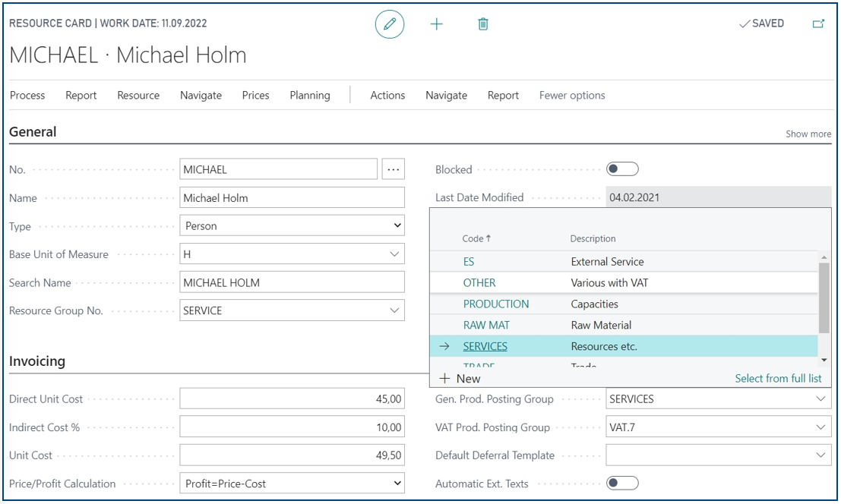Toggle the Blocked switch
Image resolution: width=841 pixels, height=504 pixels.
(622, 169)
